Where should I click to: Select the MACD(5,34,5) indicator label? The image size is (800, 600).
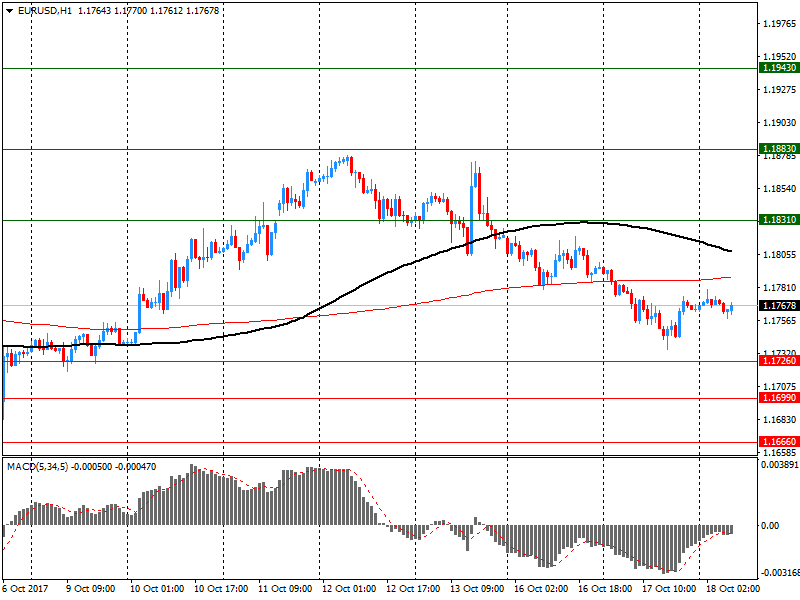tap(37, 466)
